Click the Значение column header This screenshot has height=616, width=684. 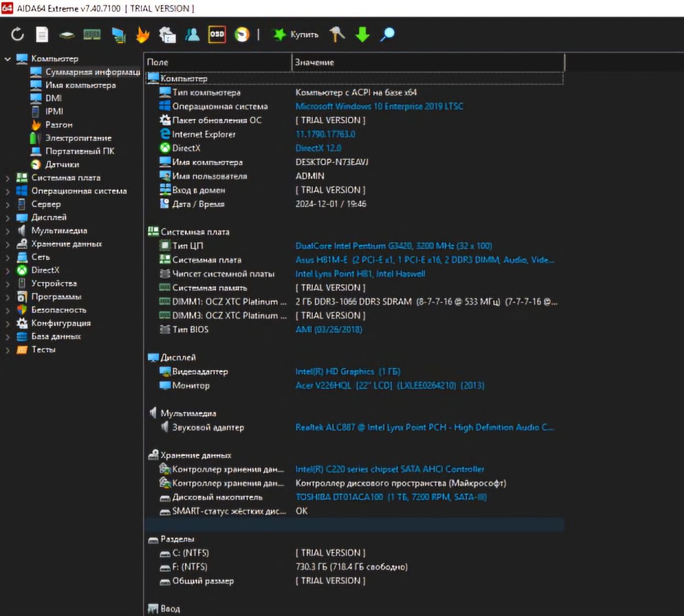pos(428,62)
